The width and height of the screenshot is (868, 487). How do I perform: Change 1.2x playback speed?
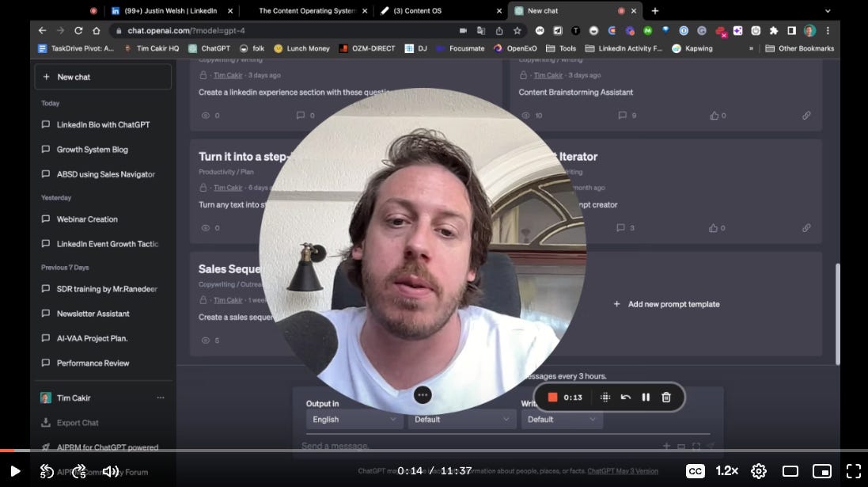coord(727,471)
